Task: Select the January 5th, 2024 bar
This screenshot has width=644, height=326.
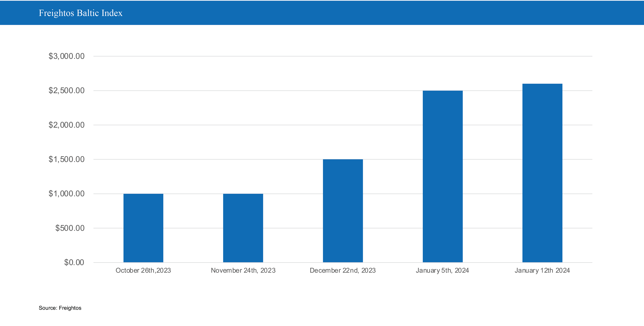Action: (442, 176)
